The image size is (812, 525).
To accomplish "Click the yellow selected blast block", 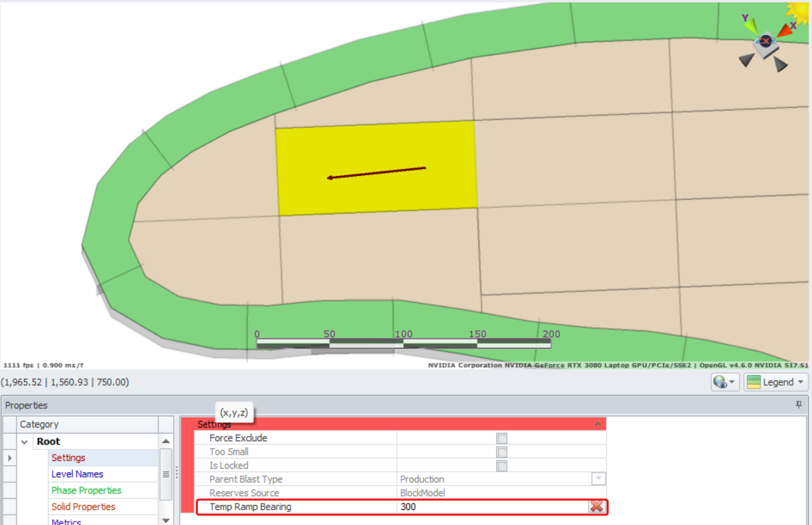I will [x=376, y=168].
